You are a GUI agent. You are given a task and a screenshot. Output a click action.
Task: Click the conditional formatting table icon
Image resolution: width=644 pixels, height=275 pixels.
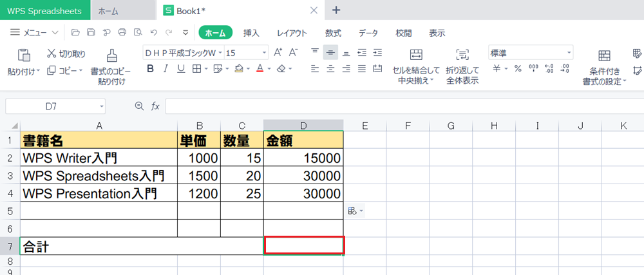pos(604,55)
